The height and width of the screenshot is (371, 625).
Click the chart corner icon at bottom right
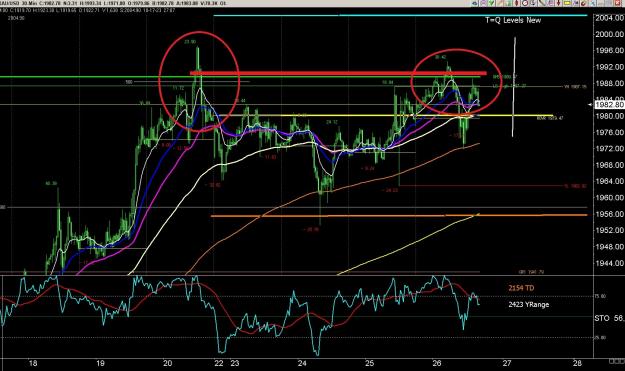point(617,361)
